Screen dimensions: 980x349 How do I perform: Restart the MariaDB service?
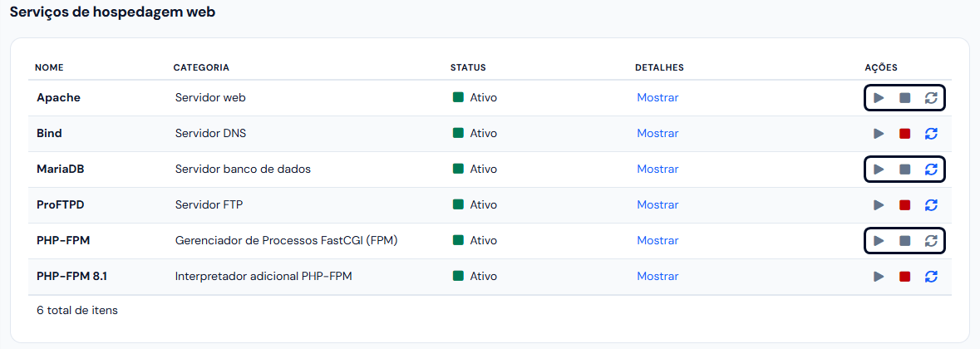point(931,170)
